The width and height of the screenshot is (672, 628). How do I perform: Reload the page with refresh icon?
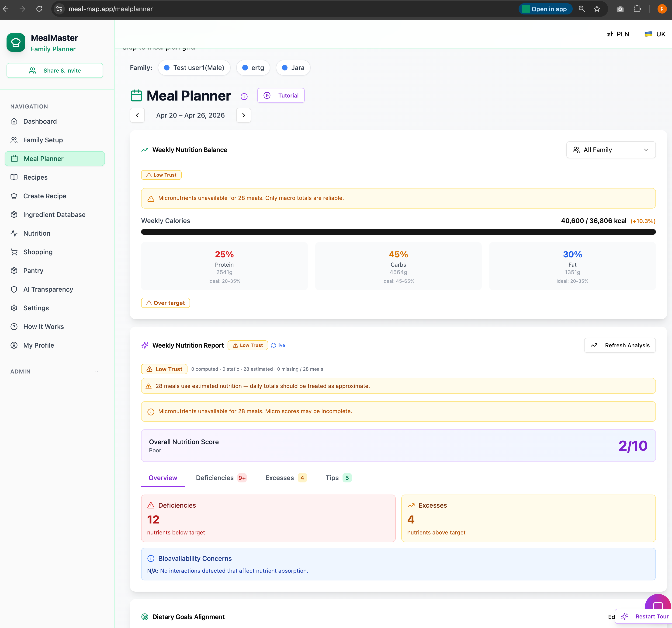click(x=39, y=9)
